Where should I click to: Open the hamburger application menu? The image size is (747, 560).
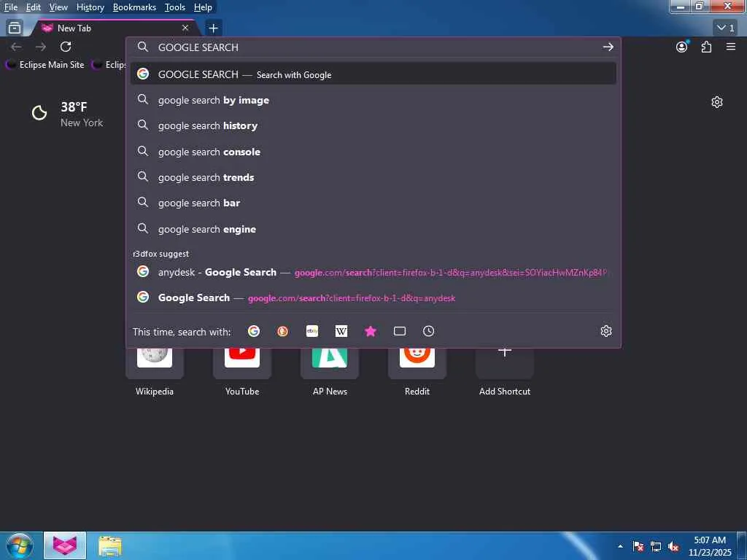pyautogui.click(x=731, y=47)
